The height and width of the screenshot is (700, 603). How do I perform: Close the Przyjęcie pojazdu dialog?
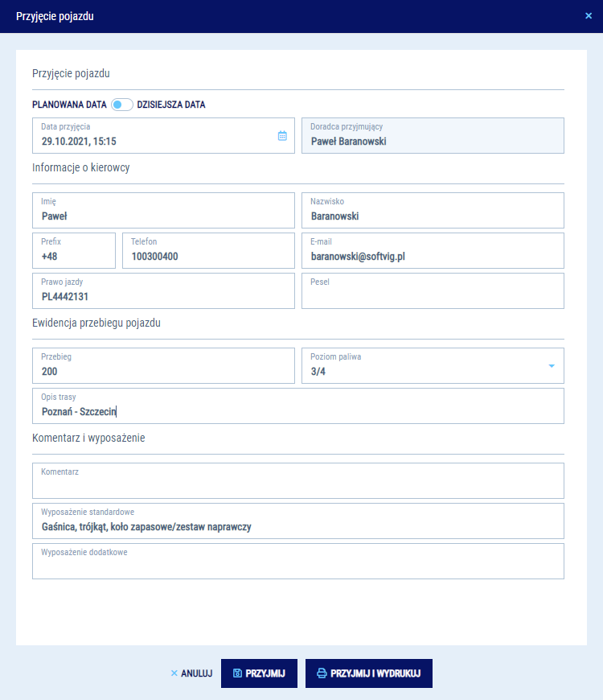coord(589,15)
